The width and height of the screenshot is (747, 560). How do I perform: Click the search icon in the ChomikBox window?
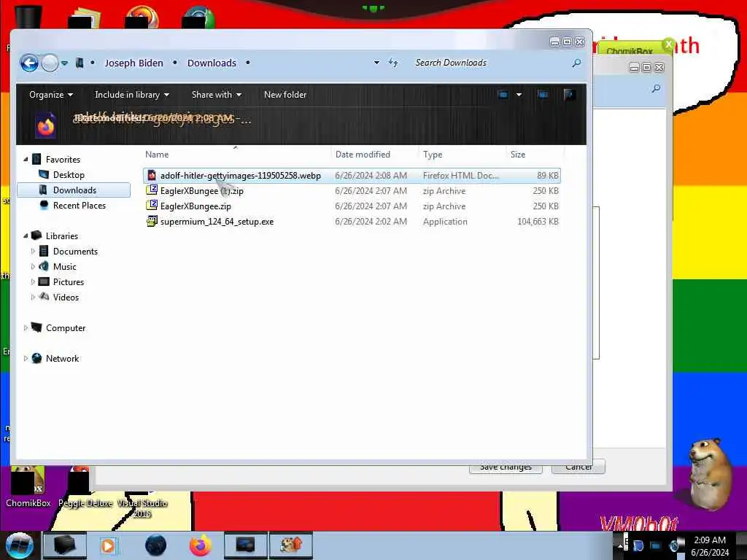pyautogui.click(x=656, y=88)
